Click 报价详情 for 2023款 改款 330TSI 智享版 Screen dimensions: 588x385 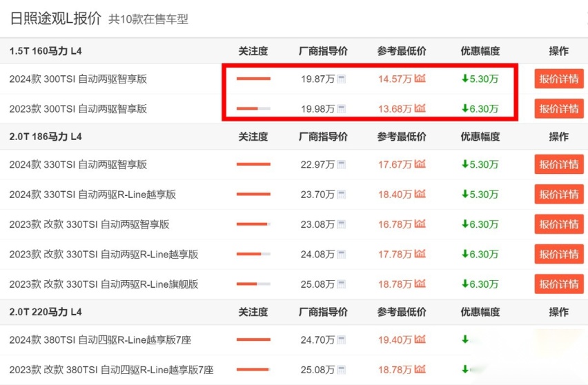(559, 224)
